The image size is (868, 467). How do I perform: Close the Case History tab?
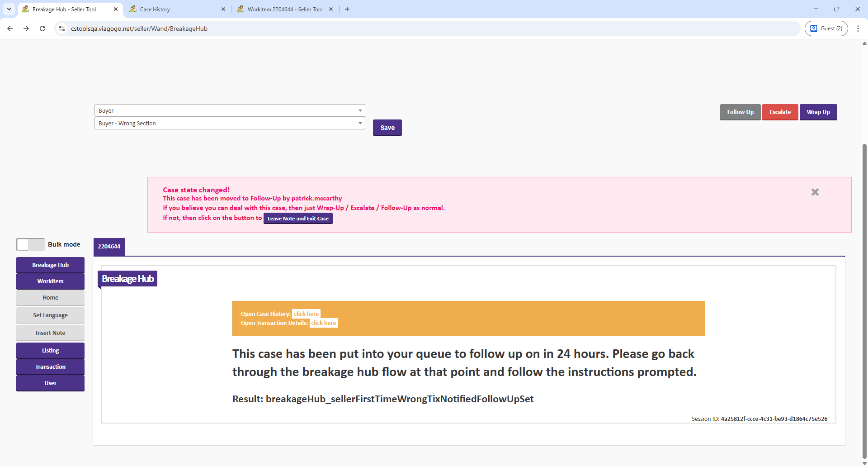click(x=223, y=9)
